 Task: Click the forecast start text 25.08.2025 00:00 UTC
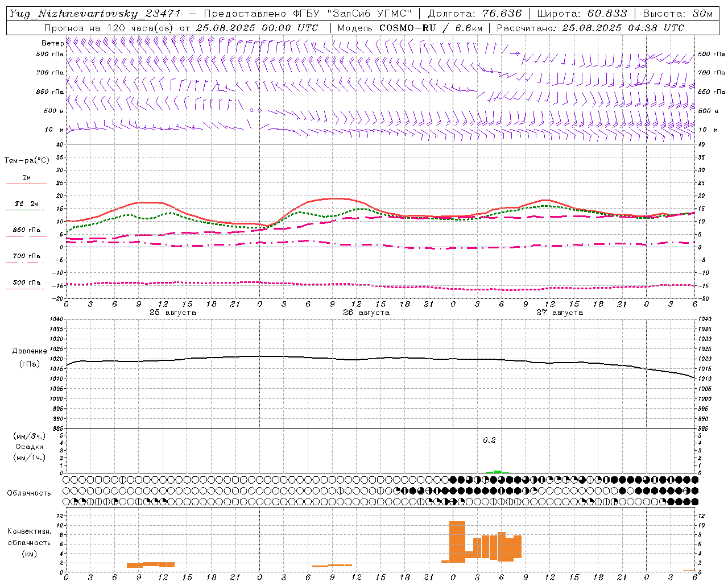point(257,28)
